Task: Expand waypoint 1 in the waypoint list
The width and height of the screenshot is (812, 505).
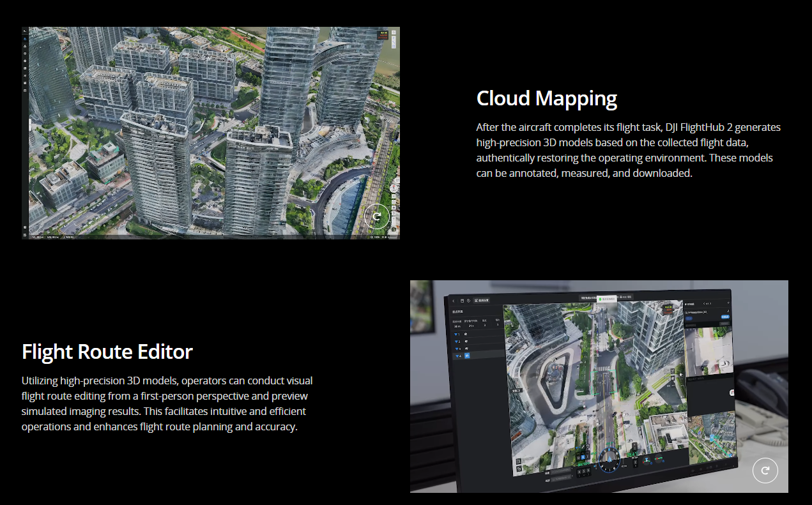Action: (456, 334)
